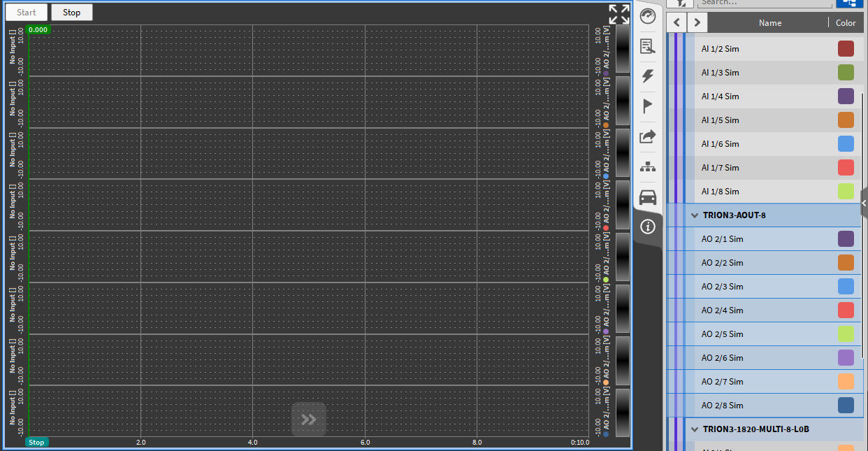
Task: Open the info circle sidebar icon
Action: 648,227
